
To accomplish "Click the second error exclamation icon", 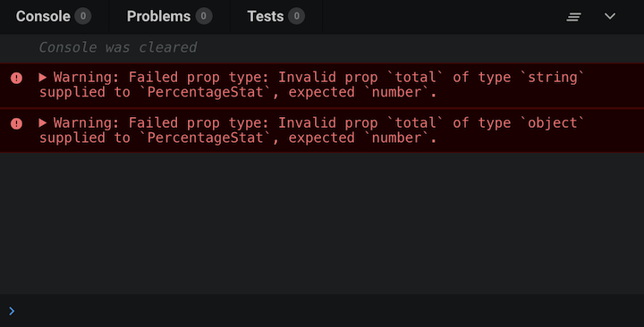I will coord(16,123).
